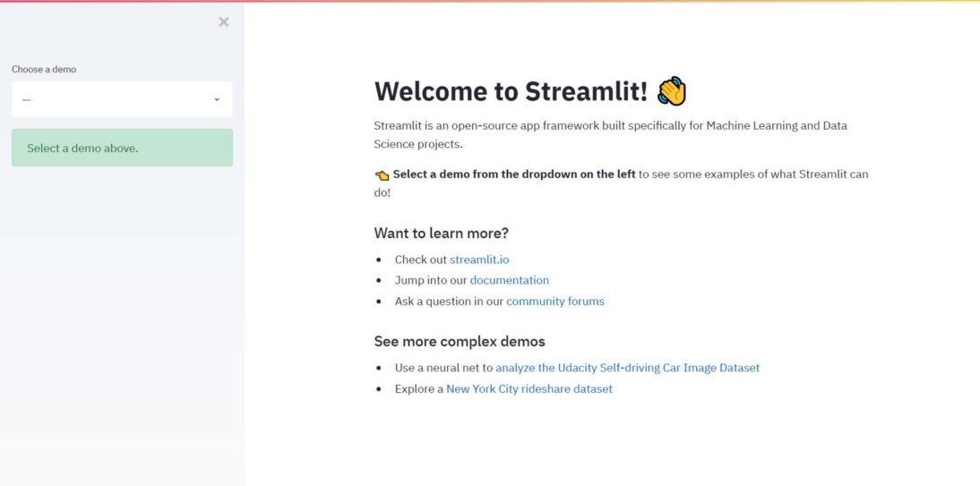Open the New York City rideshare dataset link
This screenshot has height=486, width=980.
[x=529, y=388]
